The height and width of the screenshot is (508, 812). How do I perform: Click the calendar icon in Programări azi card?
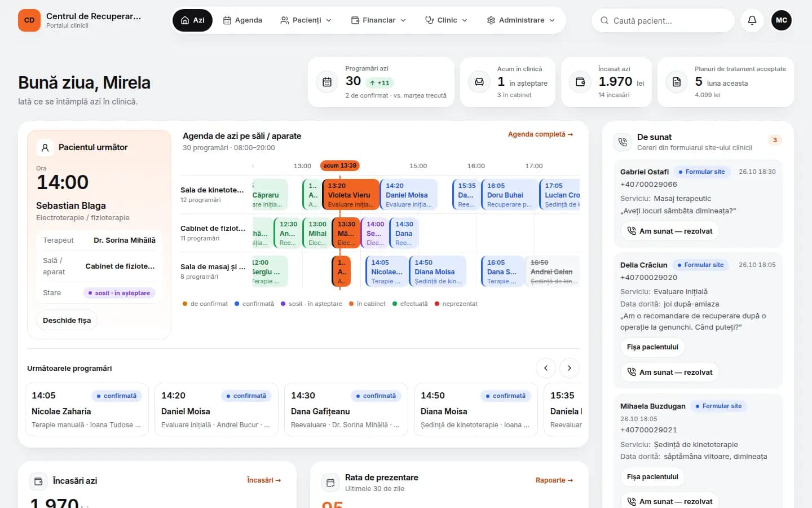pyautogui.click(x=327, y=82)
